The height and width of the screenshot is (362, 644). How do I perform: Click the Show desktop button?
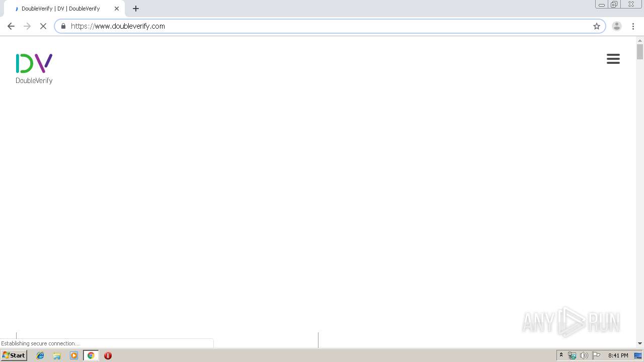(638, 355)
